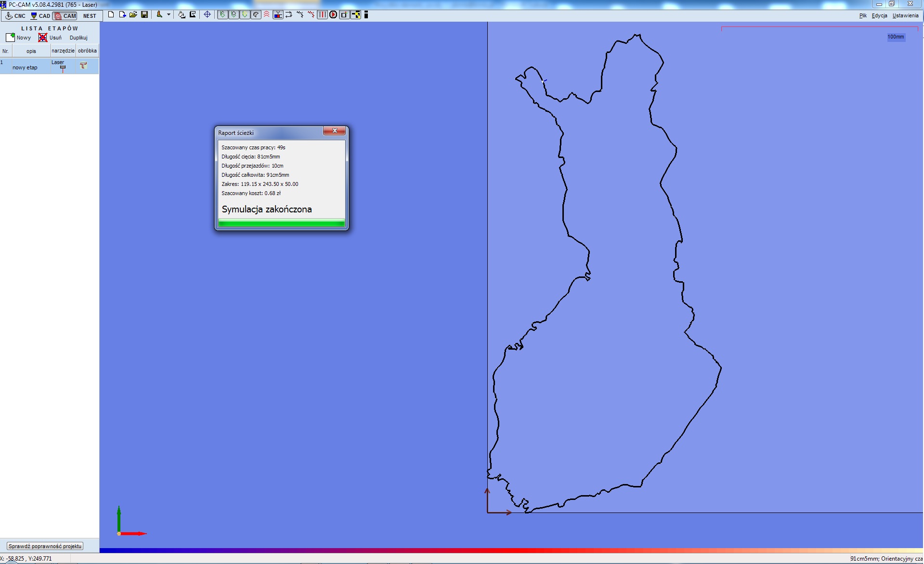Click the obróbka column header
The image size is (924, 564).
point(87,51)
